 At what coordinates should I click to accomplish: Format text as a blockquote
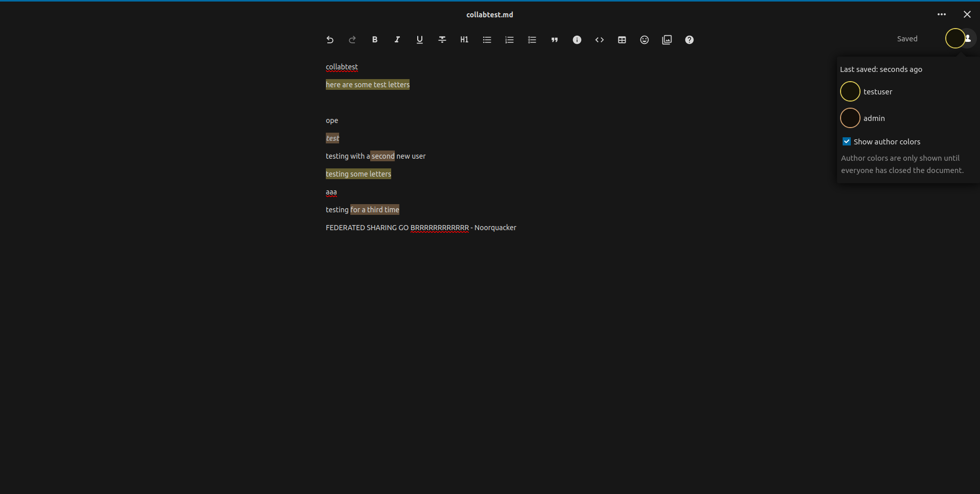click(x=554, y=39)
